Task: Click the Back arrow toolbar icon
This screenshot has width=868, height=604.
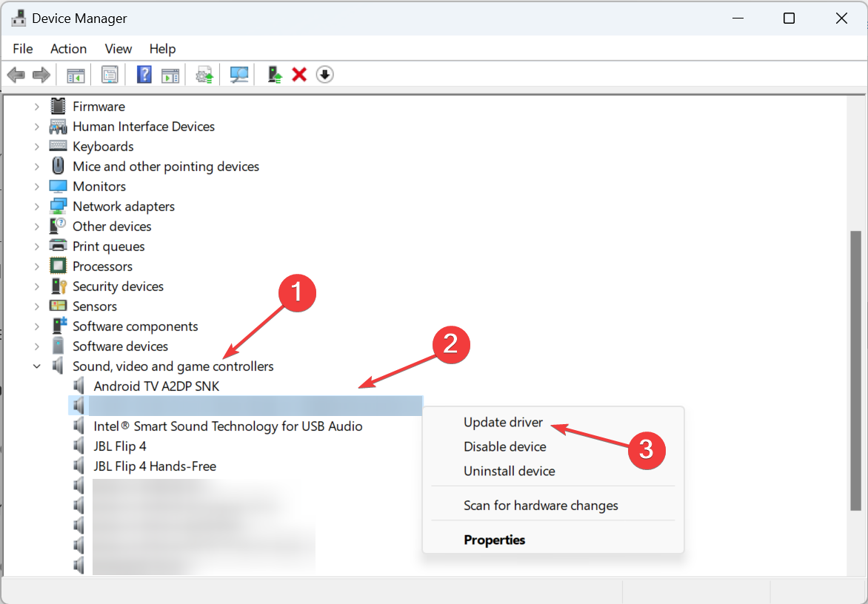Action: [16, 75]
